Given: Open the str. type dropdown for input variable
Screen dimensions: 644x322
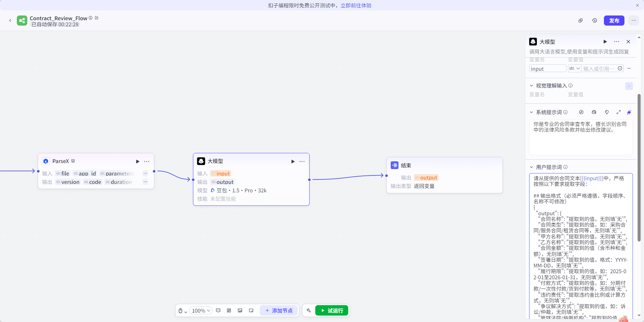Looking at the screenshot, I should [x=574, y=68].
